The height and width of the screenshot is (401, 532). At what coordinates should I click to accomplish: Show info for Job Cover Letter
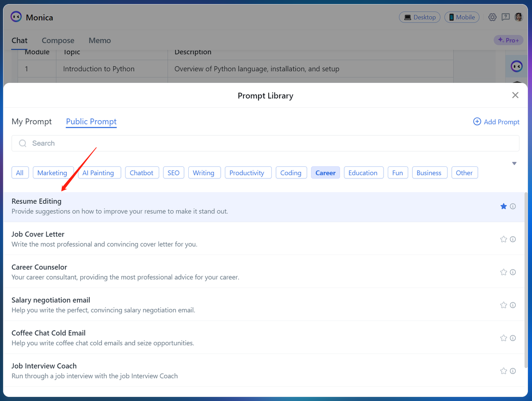click(513, 239)
